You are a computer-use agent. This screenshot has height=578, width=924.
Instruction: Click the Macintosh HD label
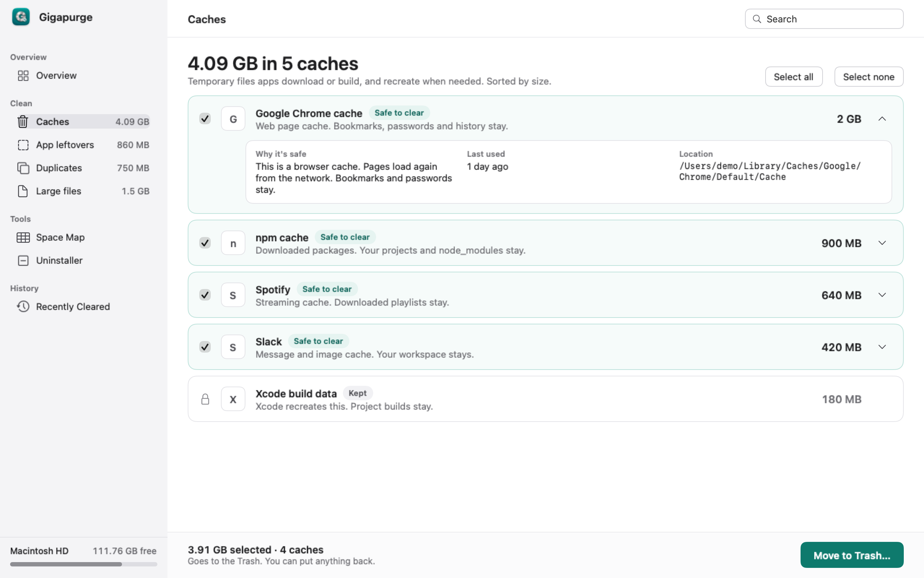[x=39, y=551]
